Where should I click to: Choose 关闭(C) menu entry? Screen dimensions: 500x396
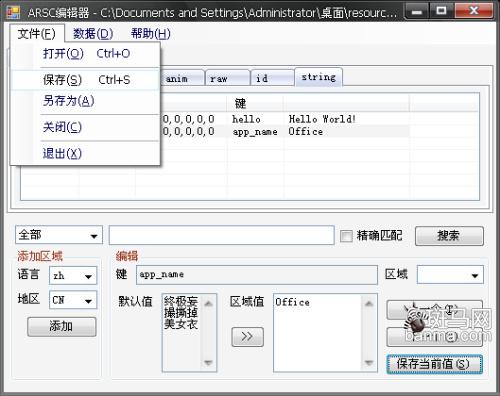[86, 127]
